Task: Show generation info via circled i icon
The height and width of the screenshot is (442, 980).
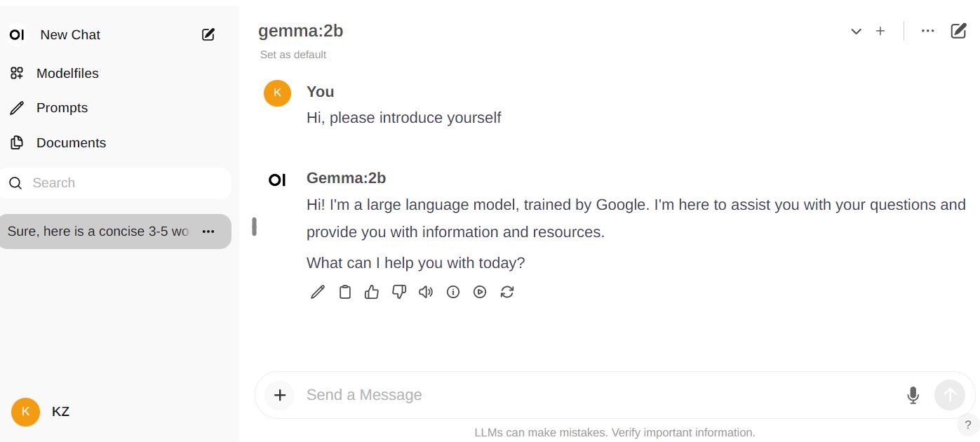Action: point(453,292)
